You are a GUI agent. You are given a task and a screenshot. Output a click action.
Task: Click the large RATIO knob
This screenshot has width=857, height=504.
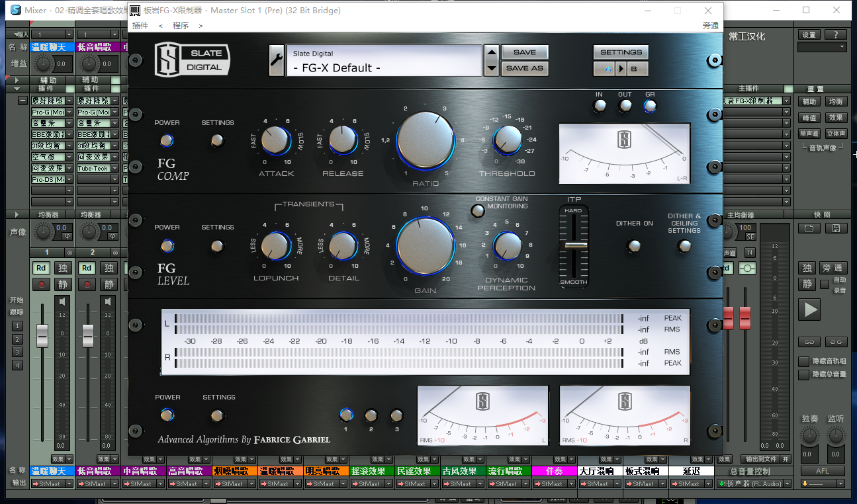point(426,140)
